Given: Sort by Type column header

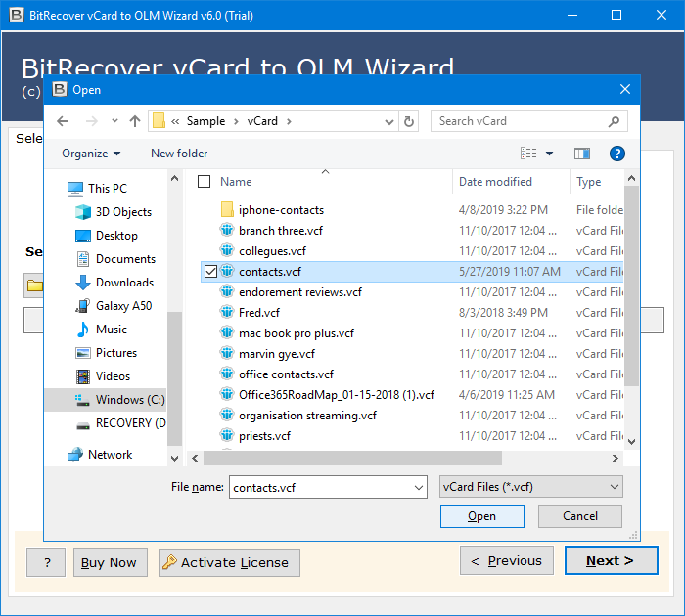Looking at the screenshot, I should [588, 182].
